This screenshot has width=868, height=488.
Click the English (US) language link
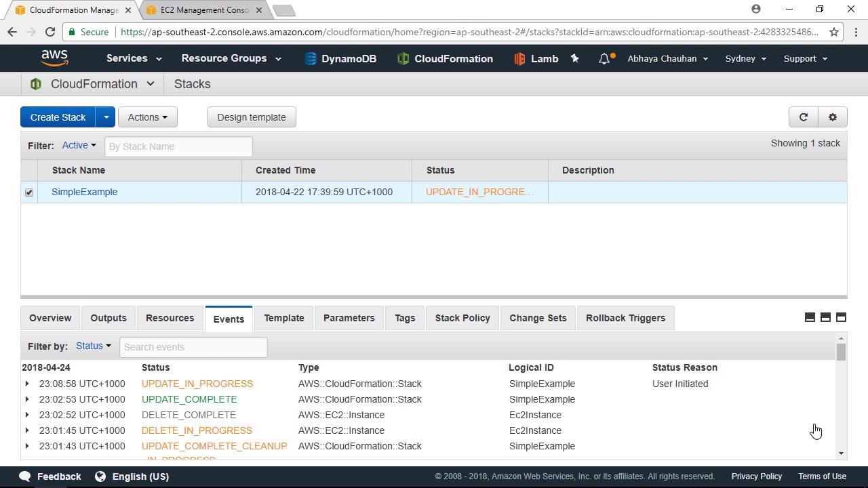140,476
